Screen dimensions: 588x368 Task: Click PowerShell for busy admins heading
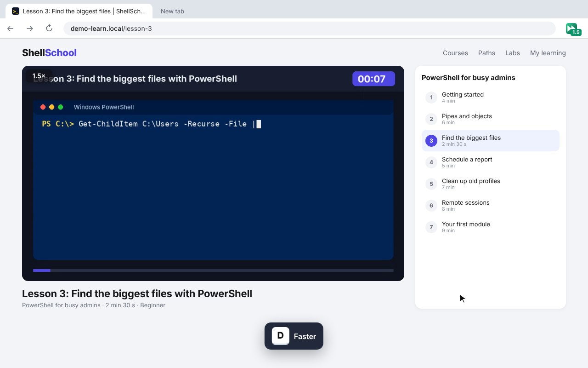(469, 78)
